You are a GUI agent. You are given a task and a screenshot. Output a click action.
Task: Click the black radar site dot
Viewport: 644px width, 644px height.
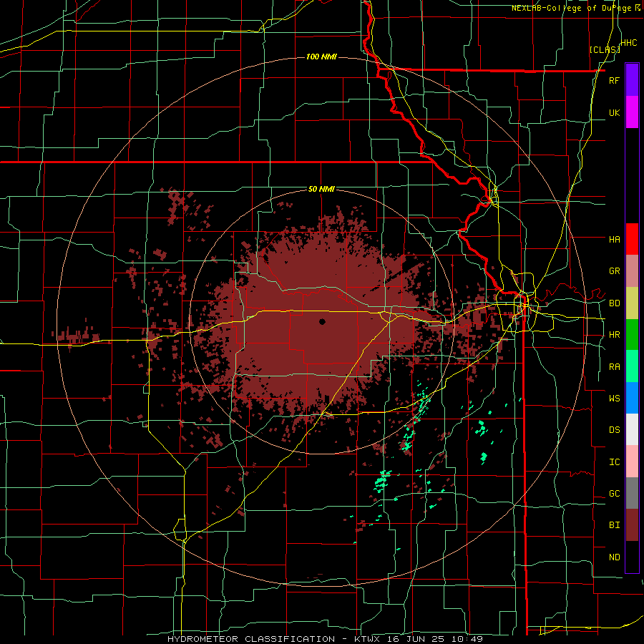tap(322, 321)
